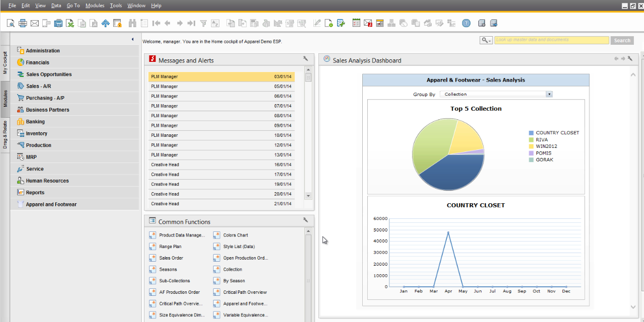Export to Excel using toolbar icon
This screenshot has height=322, width=644.
pos(70,23)
